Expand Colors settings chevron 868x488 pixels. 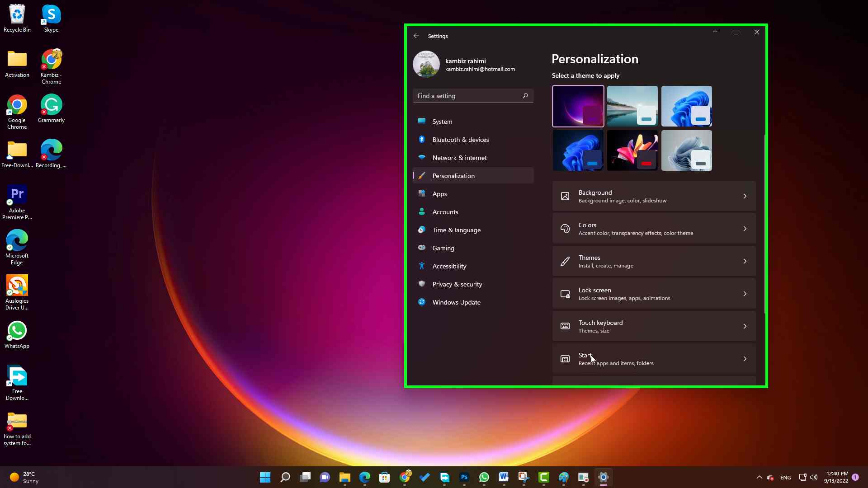(745, 228)
